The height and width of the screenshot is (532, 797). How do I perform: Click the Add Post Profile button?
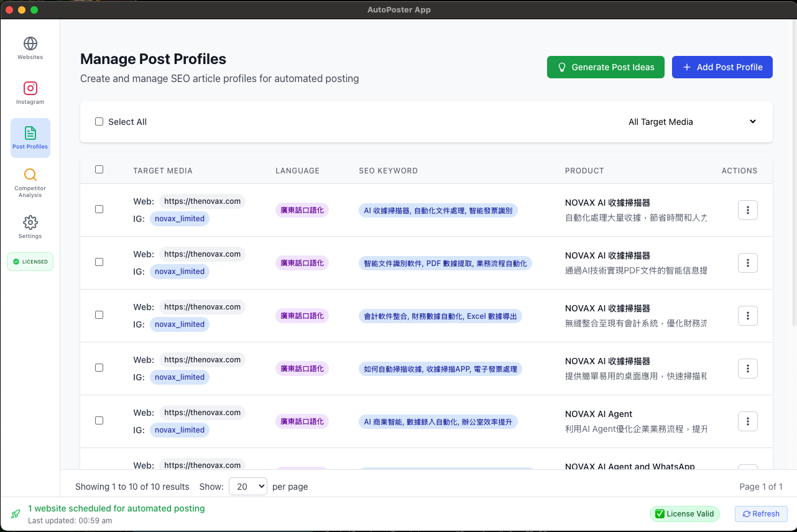tap(722, 67)
